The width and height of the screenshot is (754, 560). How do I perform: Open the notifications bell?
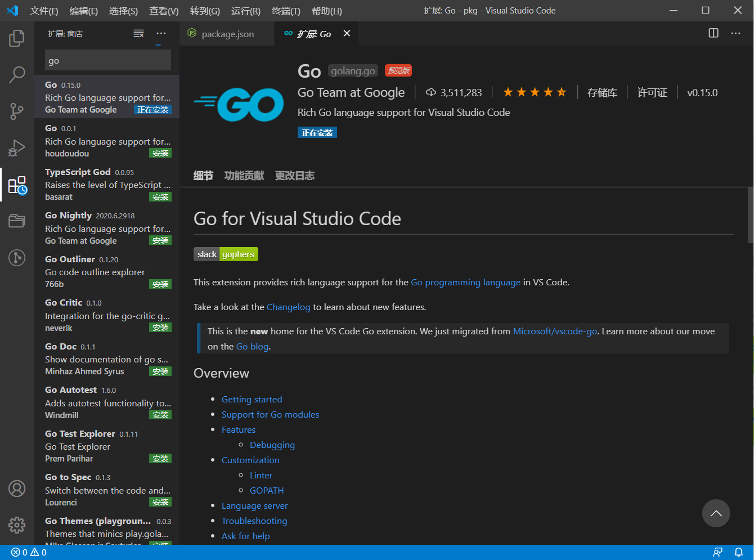[x=739, y=553]
